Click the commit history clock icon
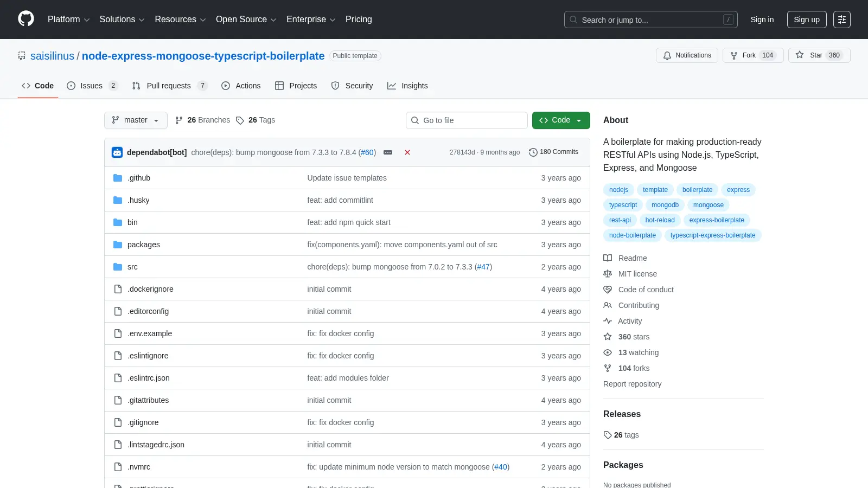 [x=533, y=152]
